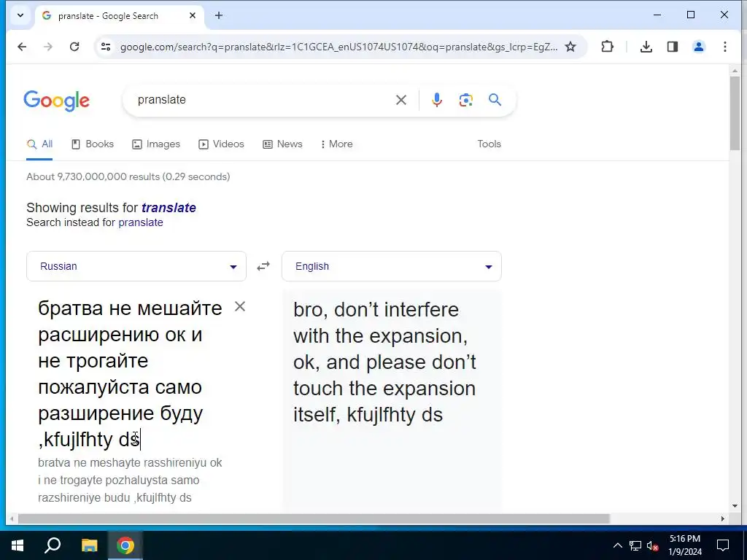The image size is (747, 560).
Task: Focus the Google search input field
Action: (262, 100)
